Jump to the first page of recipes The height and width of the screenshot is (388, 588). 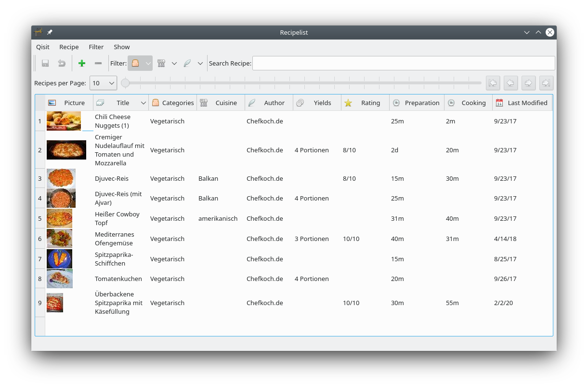493,83
